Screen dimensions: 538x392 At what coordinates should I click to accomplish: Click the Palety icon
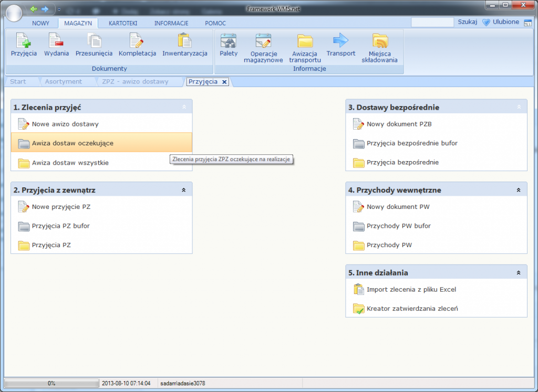click(x=229, y=41)
